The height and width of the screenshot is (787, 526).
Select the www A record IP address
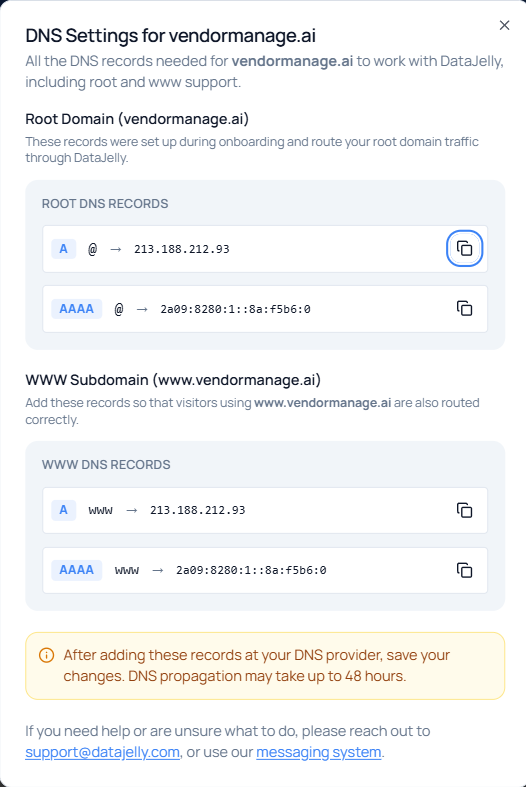(198, 510)
